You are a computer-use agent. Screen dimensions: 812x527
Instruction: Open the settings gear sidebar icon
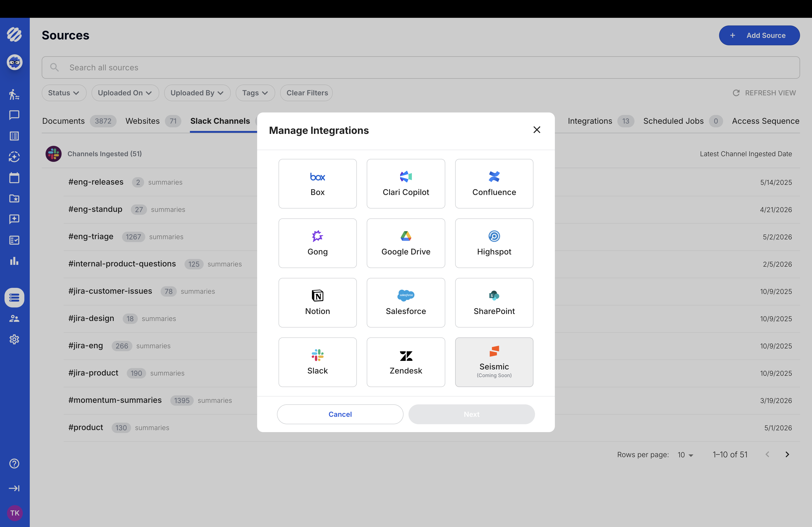(14, 339)
